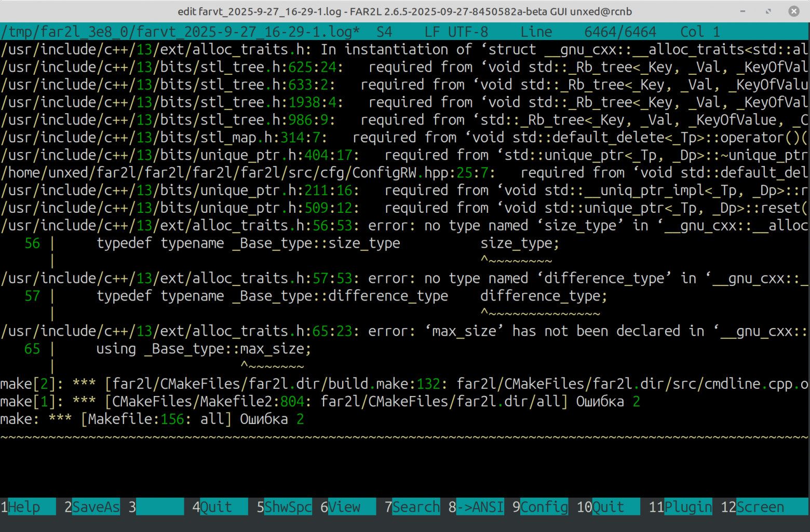Click the Col 1 column indicator
Screen dimensions: 810x532
[700, 32]
